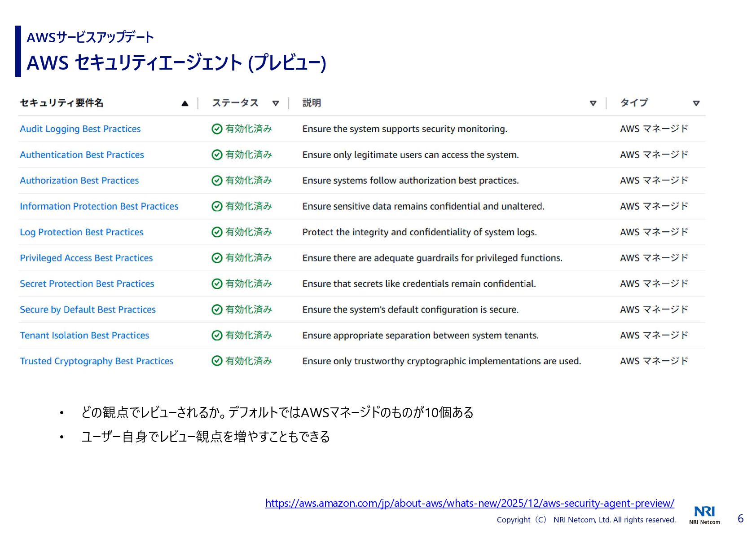Click the ステータス column header text
The image size is (756, 535).
(x=235, y=103)
